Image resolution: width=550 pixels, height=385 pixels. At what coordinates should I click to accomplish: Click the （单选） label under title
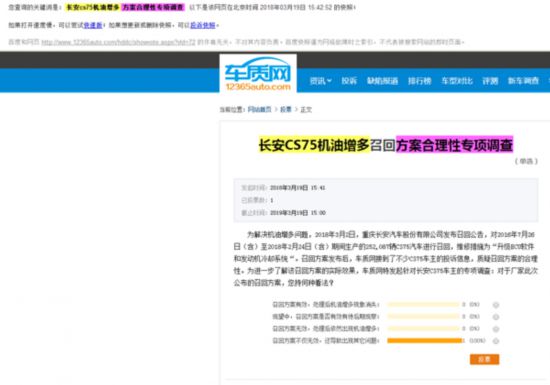[526, 161]
